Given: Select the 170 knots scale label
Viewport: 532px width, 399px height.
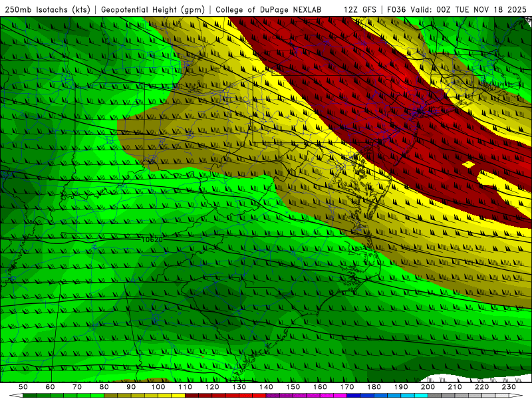Looking at the screenshot, I should coord(347,387).
